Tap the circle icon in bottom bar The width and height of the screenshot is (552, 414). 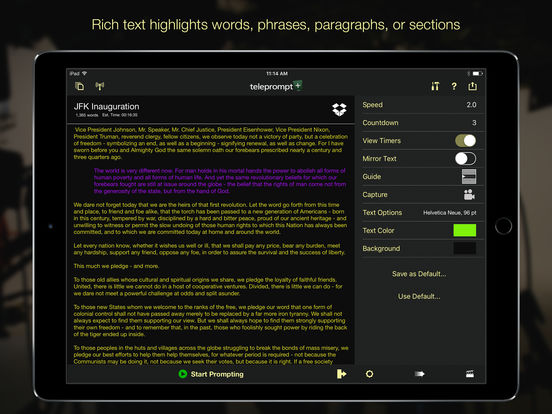369,374
